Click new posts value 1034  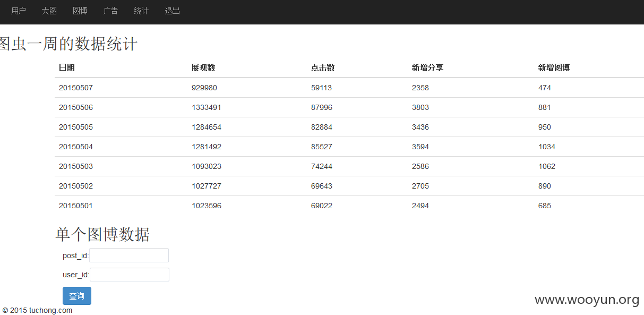[x=547, y=147]
